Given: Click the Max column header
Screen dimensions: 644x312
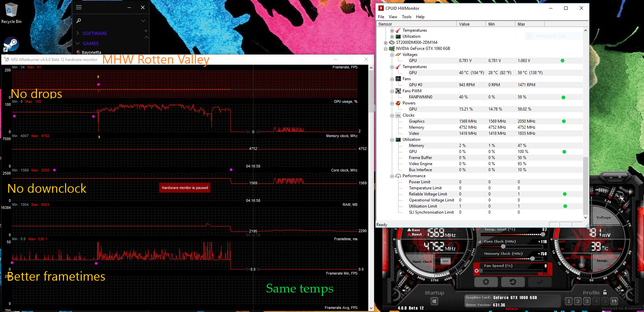Looking at the screenshot, I should tap(530, 24).
